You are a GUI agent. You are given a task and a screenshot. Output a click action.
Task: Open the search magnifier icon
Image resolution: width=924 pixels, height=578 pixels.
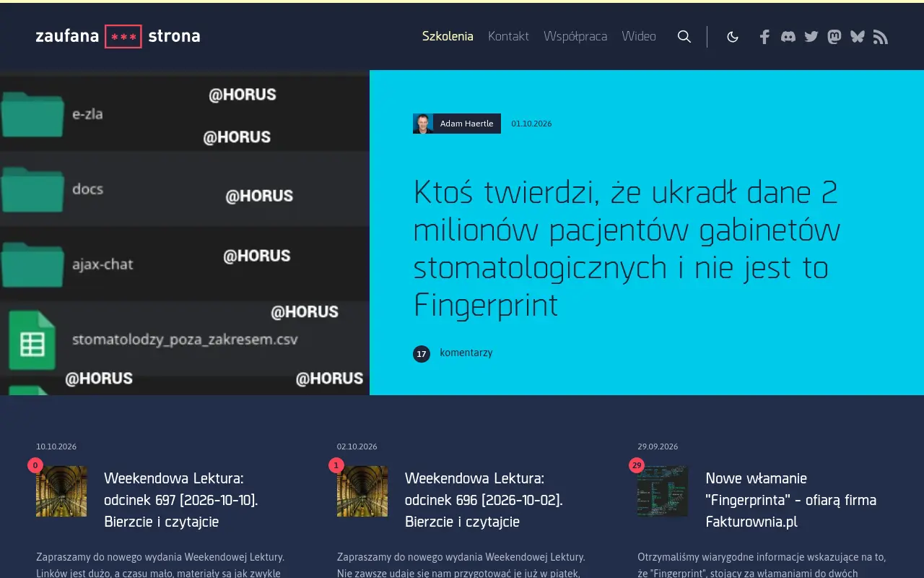click(x=684, y=36)
